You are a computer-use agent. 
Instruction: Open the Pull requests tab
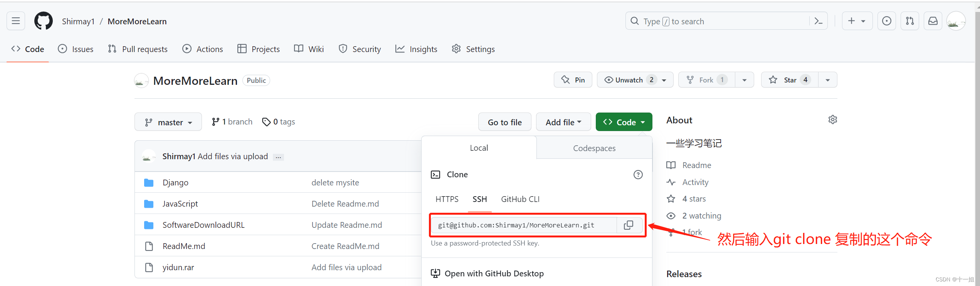click(x=138, y=49)
